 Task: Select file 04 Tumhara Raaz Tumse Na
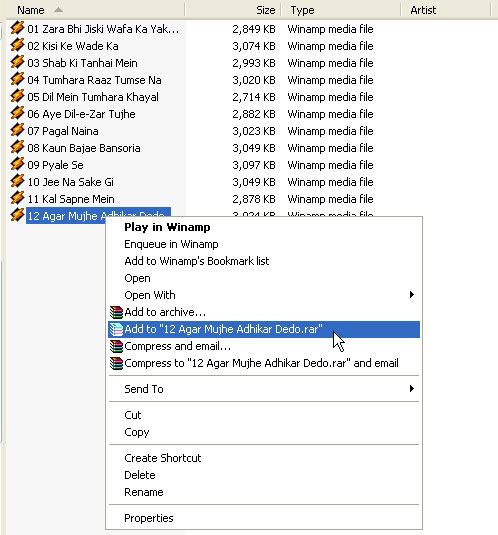tap(94, 80)
